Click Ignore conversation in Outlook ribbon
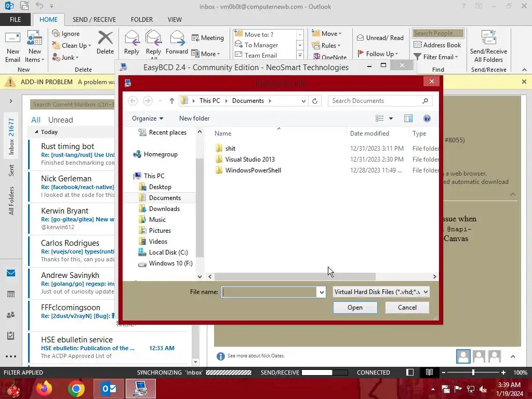The height and width of the screenshot is (399, 532). [x=66, y=34]
